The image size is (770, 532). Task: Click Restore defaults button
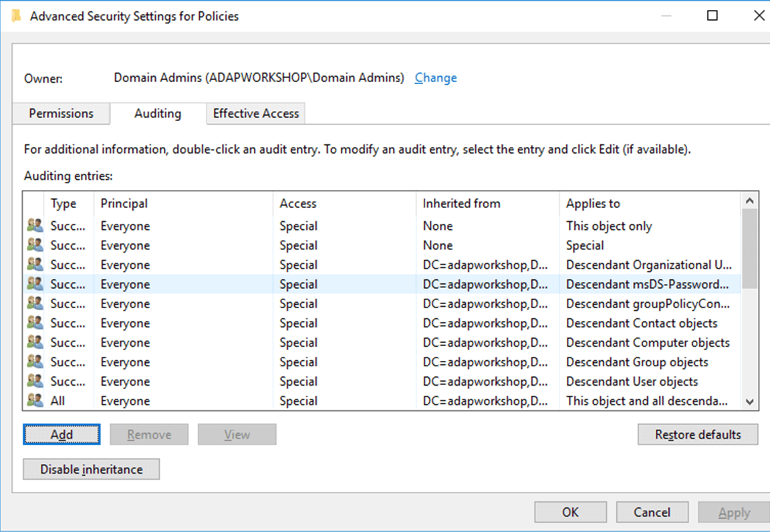(x=698, y=434)
